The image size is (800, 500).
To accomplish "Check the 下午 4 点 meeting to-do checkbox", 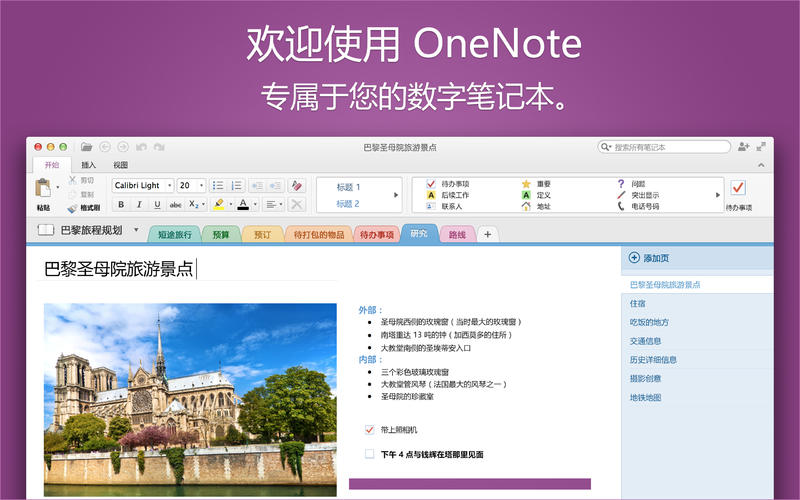I will point(369,454).
